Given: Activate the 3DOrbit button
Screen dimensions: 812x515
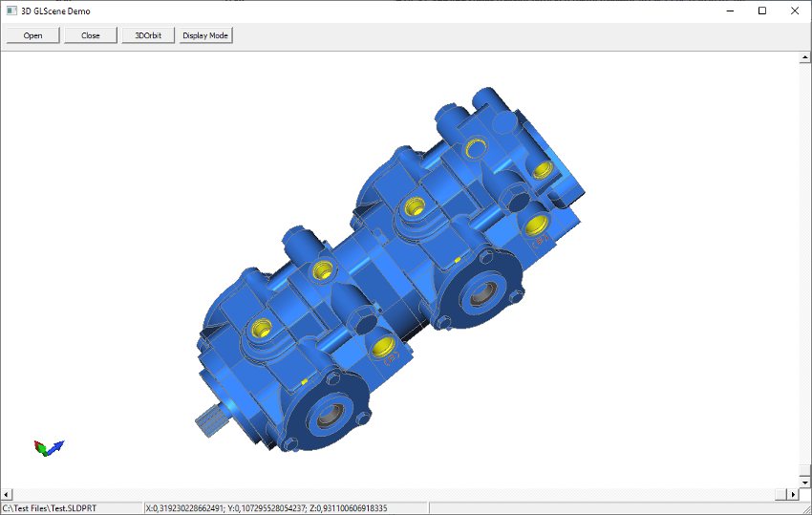Looking at the screenshot, I should point(148,35).
